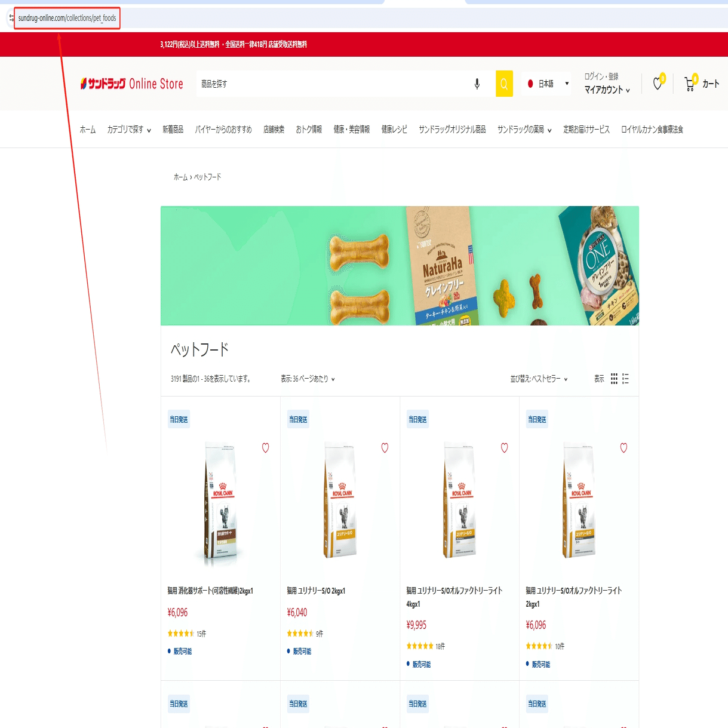Viewport: 728px width, 728px height.
Task: Click the ホーム breadcrumb link
Action: click(x=180, y=177)
